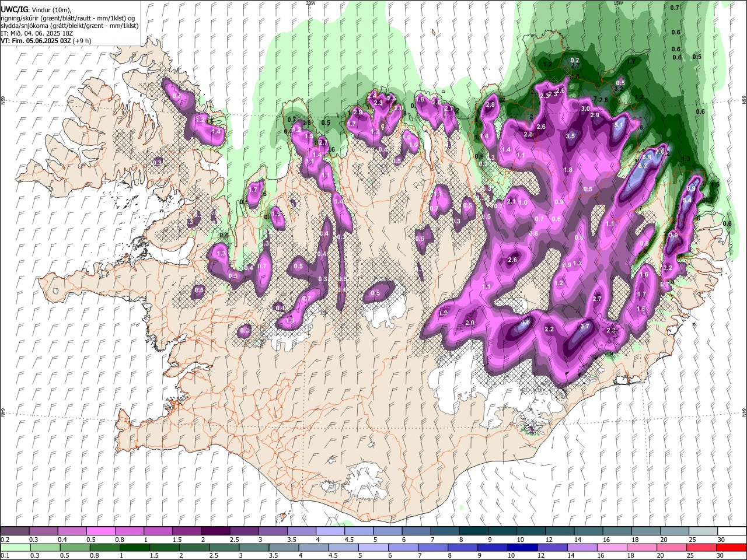
Task: Click the snow legend swatch between 1 and 1.5
Action: [x=158, y=531]
